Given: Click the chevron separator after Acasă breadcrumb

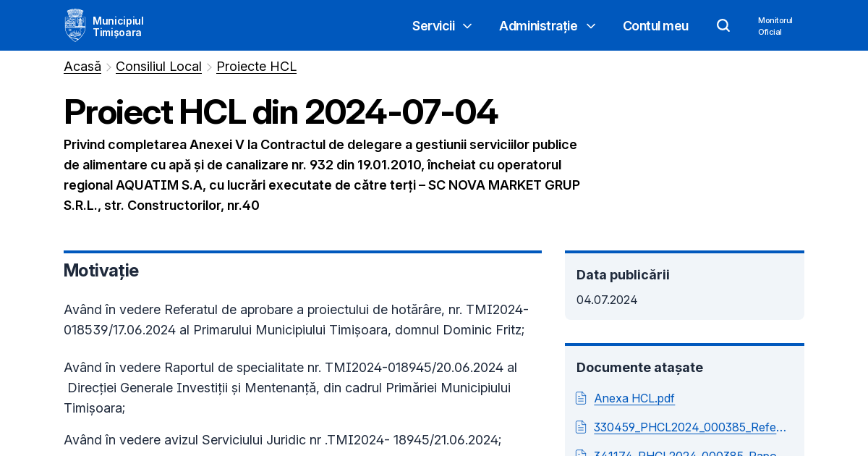Looking at the screenshot, I should (x=107, y=67).
